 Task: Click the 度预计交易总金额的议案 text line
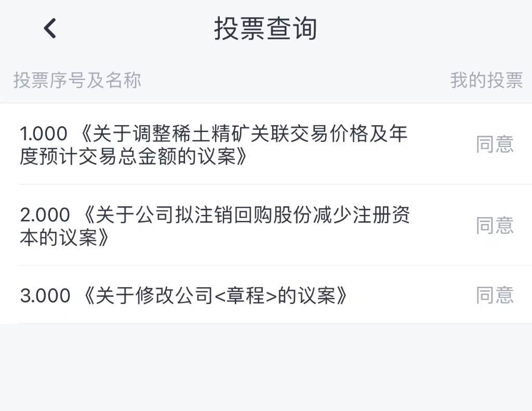[133, 156]
